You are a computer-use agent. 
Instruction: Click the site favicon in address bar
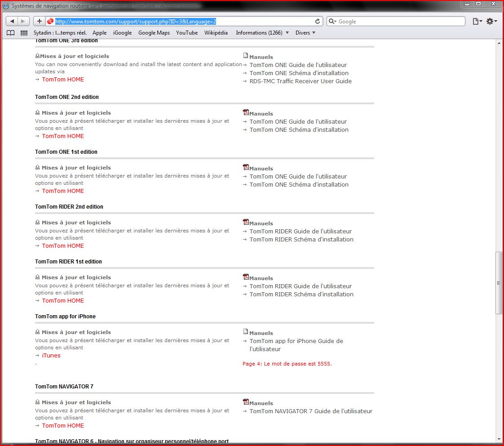tap(50, 21)
